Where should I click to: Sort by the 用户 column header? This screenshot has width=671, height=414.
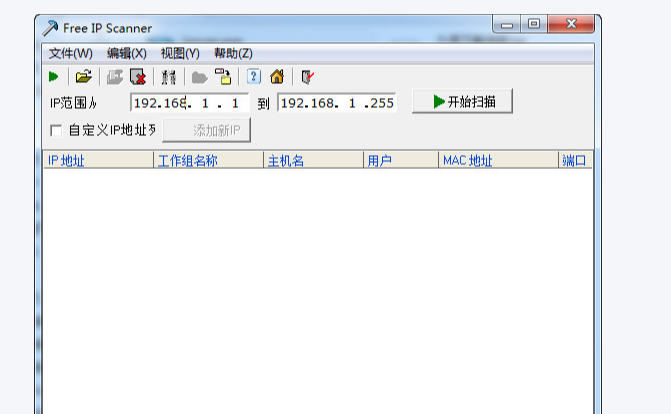pos(401,160)
